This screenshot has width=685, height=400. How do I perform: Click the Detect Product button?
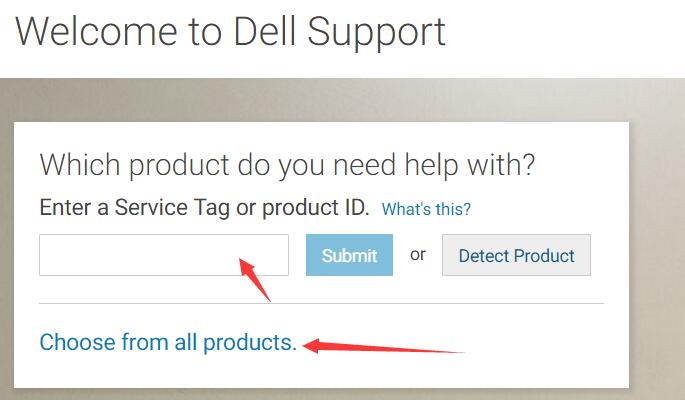pos(516,255)
